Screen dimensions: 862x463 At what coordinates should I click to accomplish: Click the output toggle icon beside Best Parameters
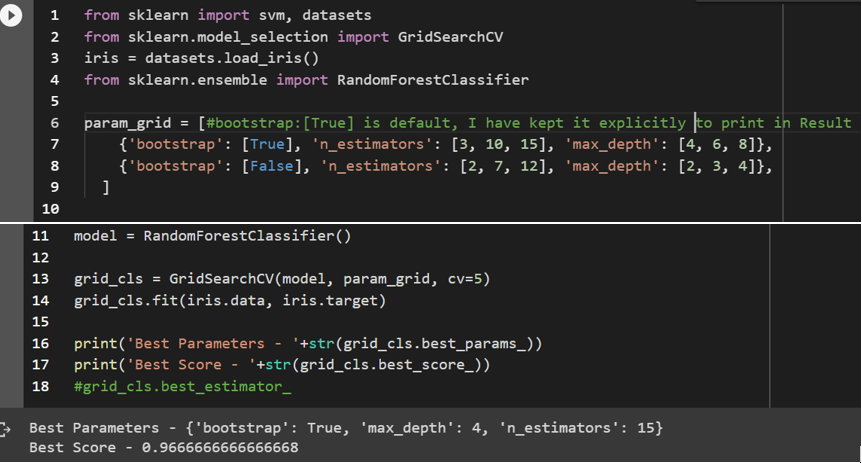(x=5, y=429)
